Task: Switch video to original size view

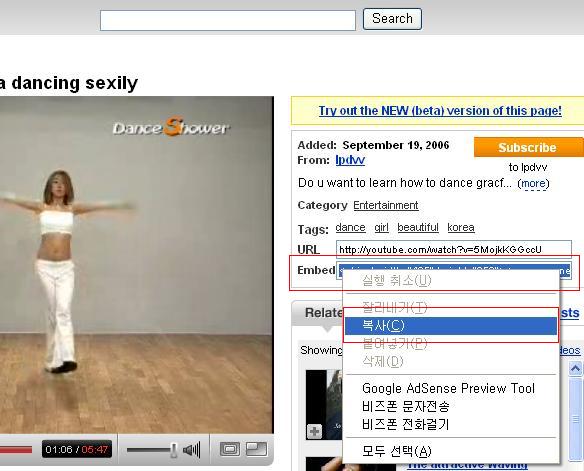Action: (x=230, y=449)
